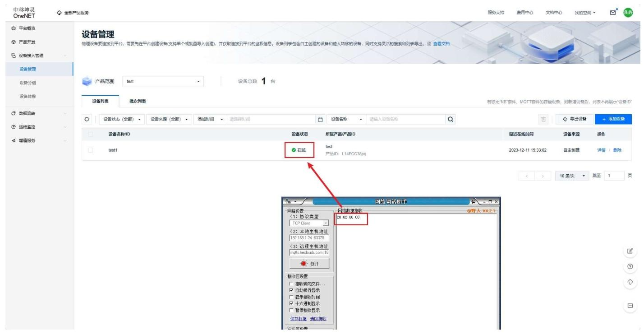Click the search magnifier icon
The width and height of the screenshot is (644, 335).
450,119
